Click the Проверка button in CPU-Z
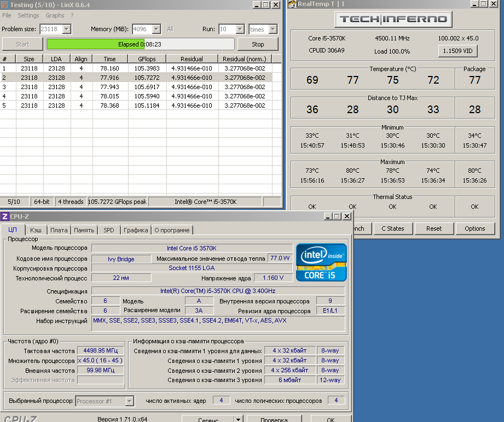 click(x=274, y=419)
